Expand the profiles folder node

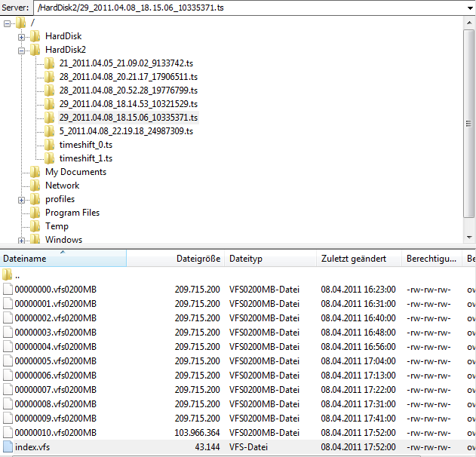click(x=21, y=200)
